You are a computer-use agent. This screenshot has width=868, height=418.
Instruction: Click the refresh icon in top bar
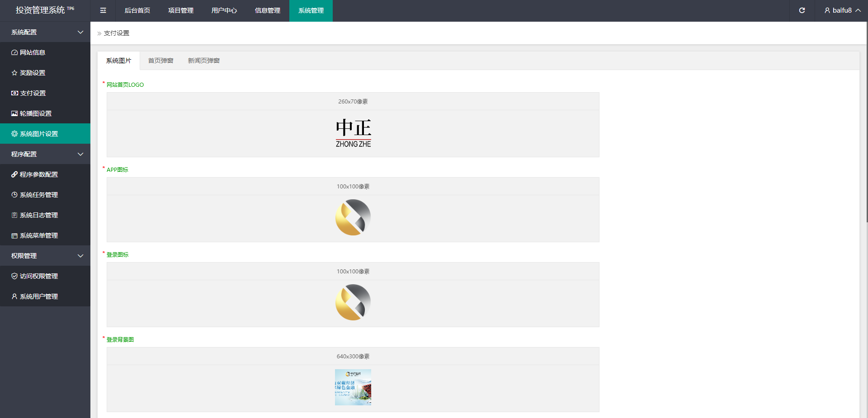click(802, 10)
